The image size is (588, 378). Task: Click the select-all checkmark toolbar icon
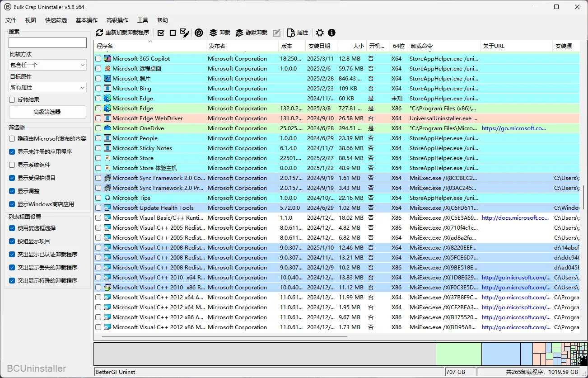tap(161, 33)
